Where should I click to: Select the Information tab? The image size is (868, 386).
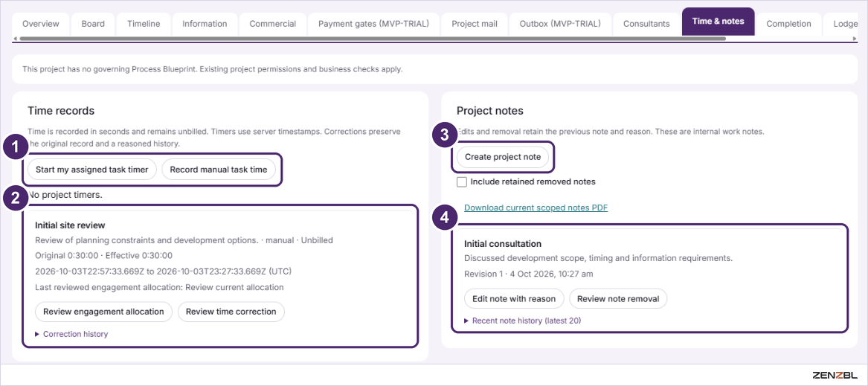tap(205, 24)
